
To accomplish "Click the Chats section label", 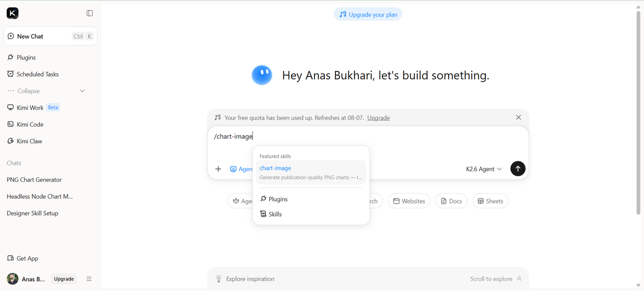I will pyautogui.click(x=14, y=163).
